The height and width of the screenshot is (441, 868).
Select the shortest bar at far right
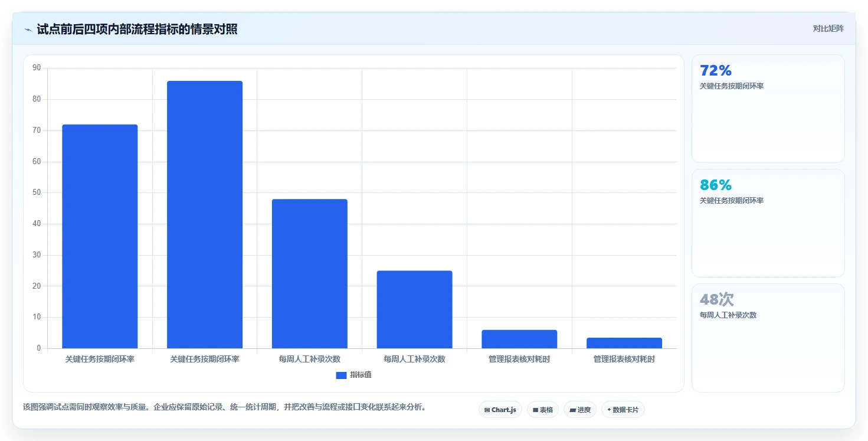(624, 343)
